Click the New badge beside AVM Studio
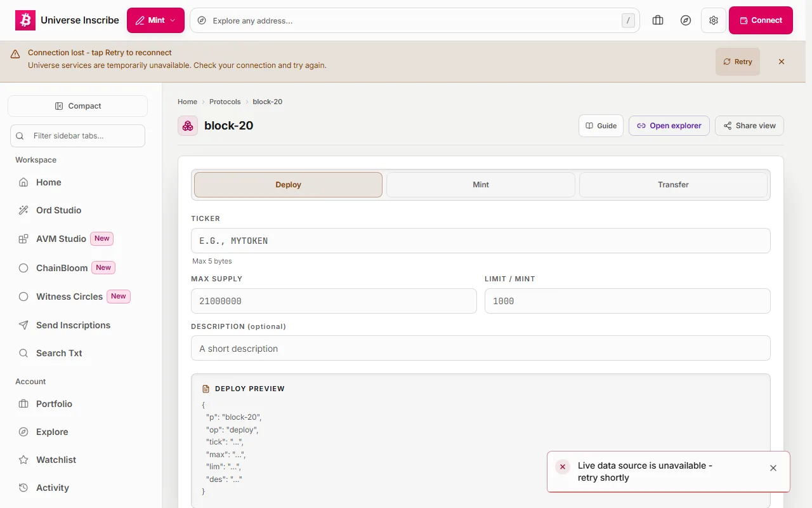This screenshot has height=508, width=812. tap(102, 239)
